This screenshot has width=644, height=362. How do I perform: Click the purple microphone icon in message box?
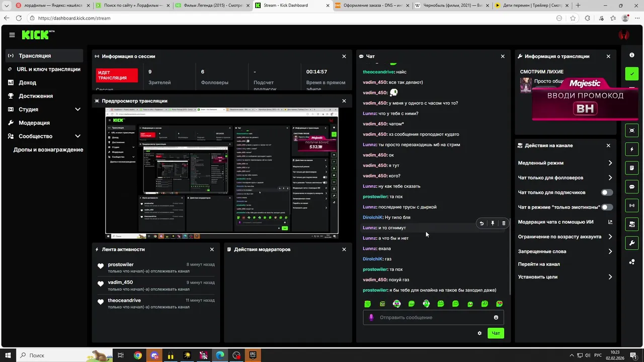pos(371,317)
